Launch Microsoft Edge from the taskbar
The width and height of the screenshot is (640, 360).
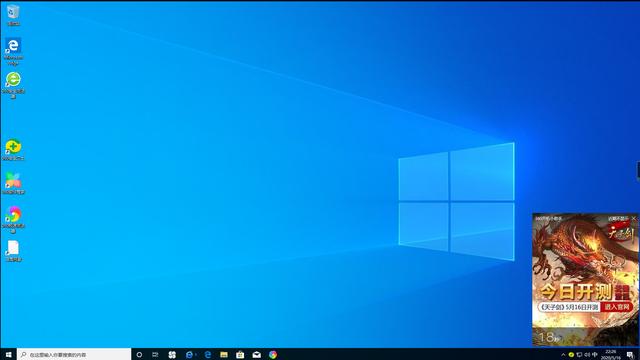pyautogui.click(x=208, y=355)
